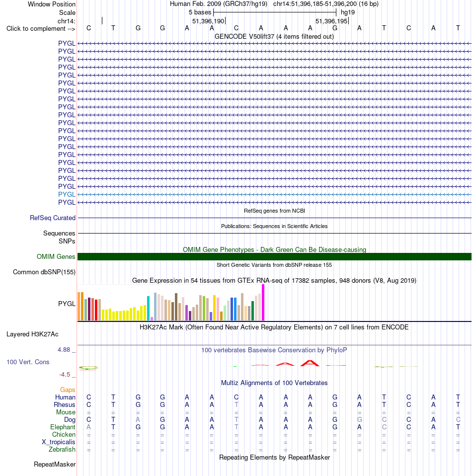
Task: Click 'Multiz Alignments of 100 Vertebrates' title
Action: click(274, 383)
